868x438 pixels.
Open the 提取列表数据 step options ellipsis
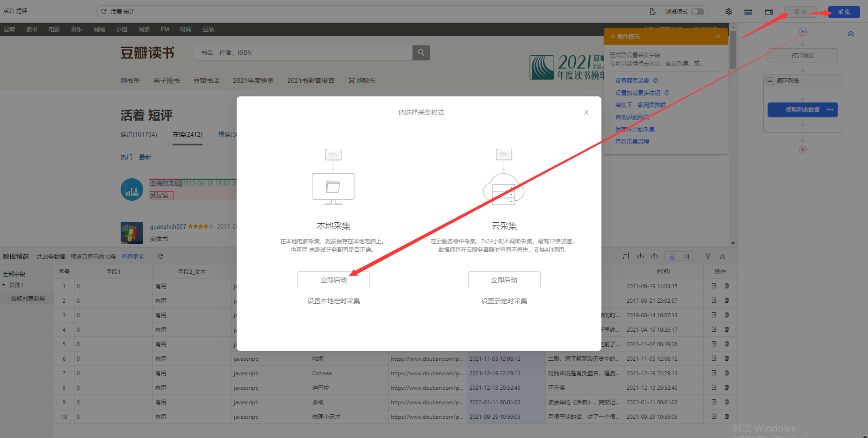(830, 109)
